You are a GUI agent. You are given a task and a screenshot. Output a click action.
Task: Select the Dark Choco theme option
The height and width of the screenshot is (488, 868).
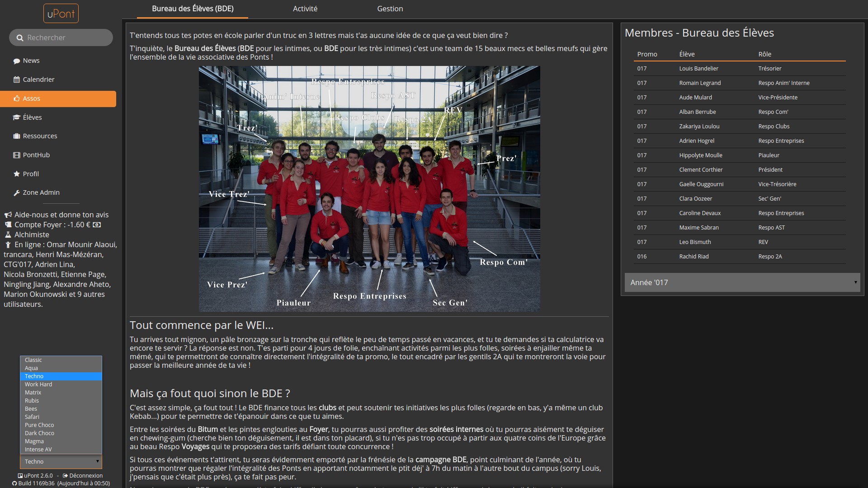(x=39, y=433)
